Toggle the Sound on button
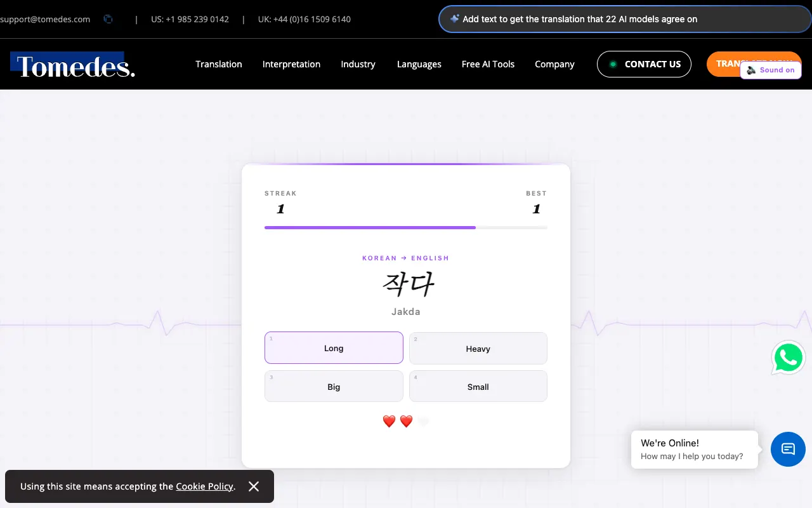This screenshot has width=812, height=508. pos(771,70)
